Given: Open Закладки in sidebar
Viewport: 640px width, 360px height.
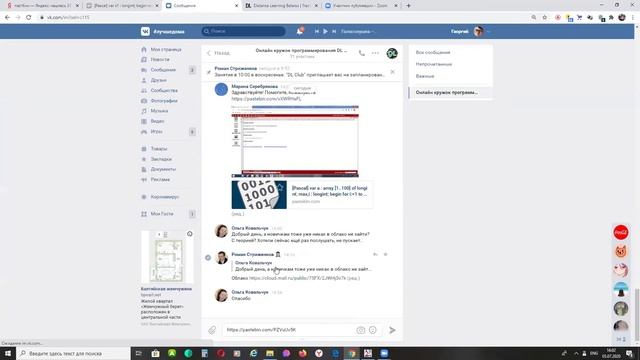Looking at the screenshot, I should (x=161, y=159).
